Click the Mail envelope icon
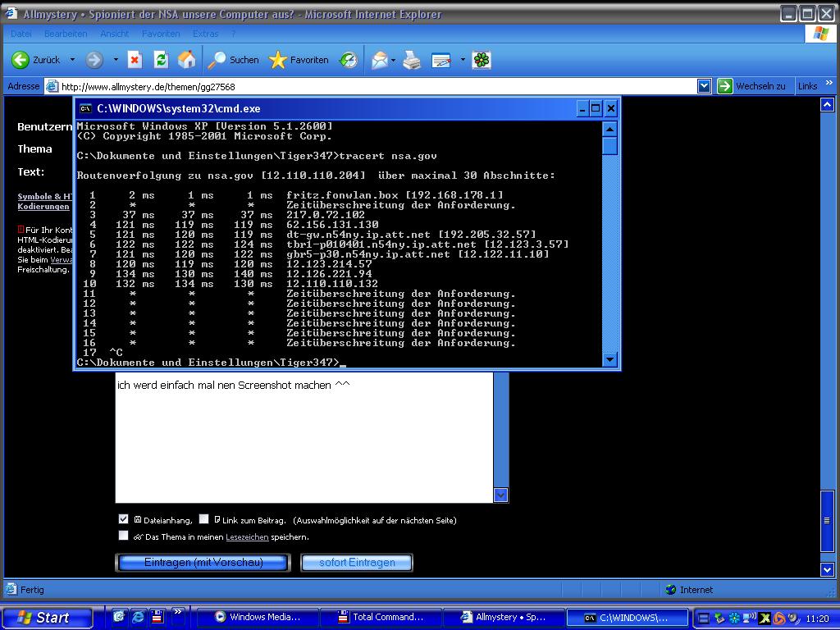 pyautogui.click(x=379, y=60)
